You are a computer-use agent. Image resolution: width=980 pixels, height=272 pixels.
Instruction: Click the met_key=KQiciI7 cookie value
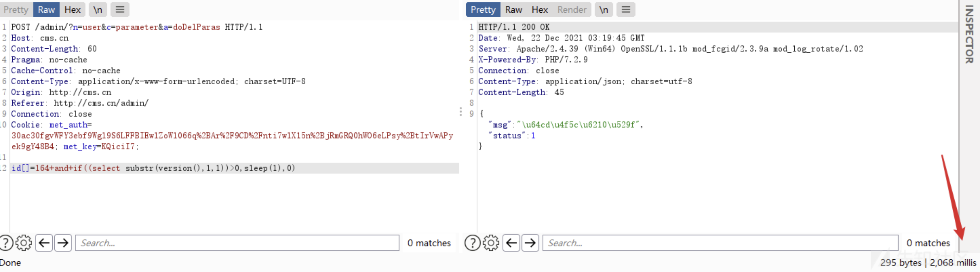101,147
